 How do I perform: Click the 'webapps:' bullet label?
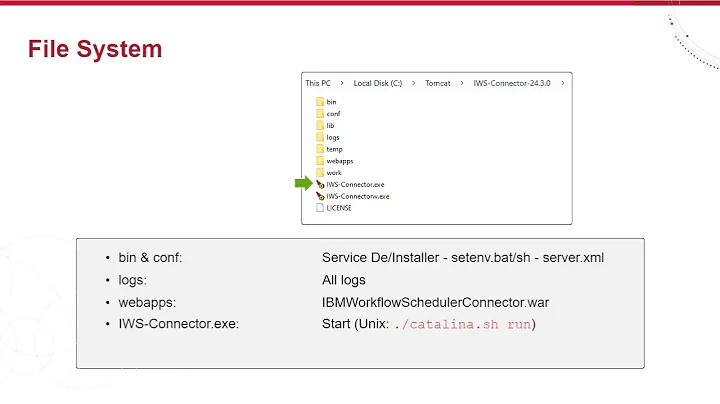coord(147,303)
